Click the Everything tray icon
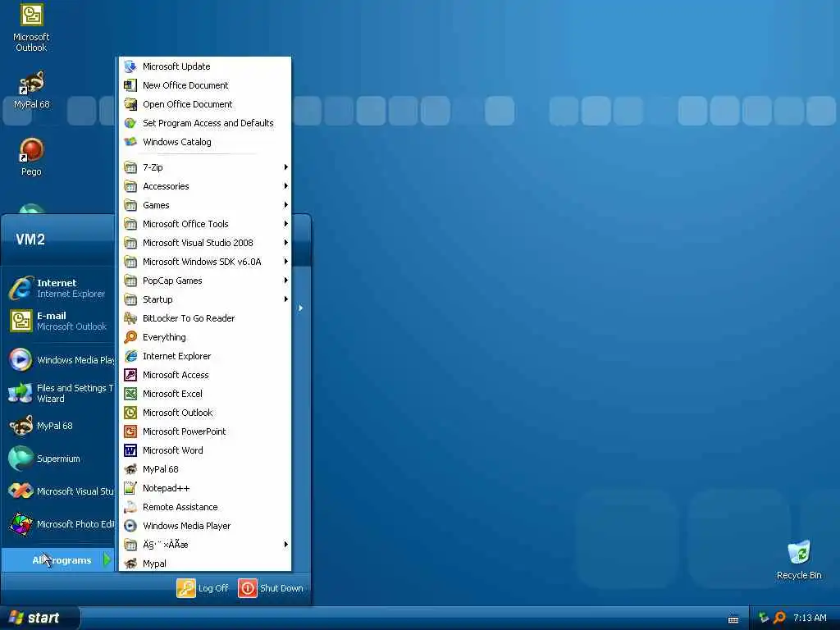Viewport: 840px width, 630px height. 779,618
